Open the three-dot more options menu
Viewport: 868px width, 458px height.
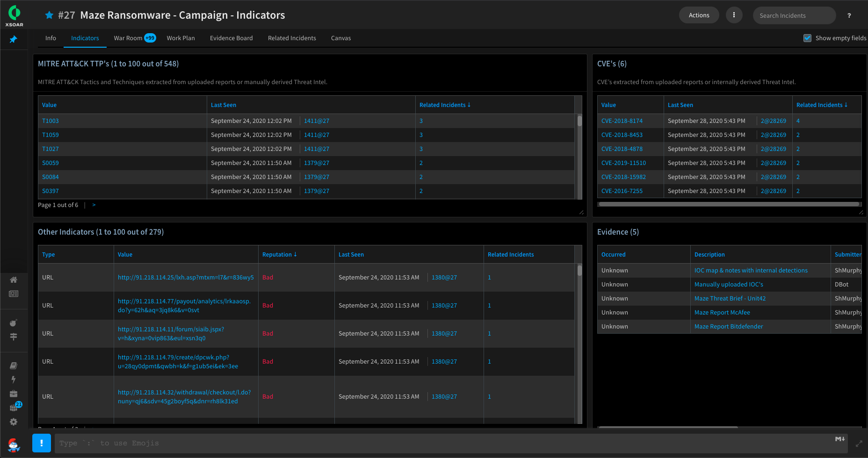click(734, 15)
